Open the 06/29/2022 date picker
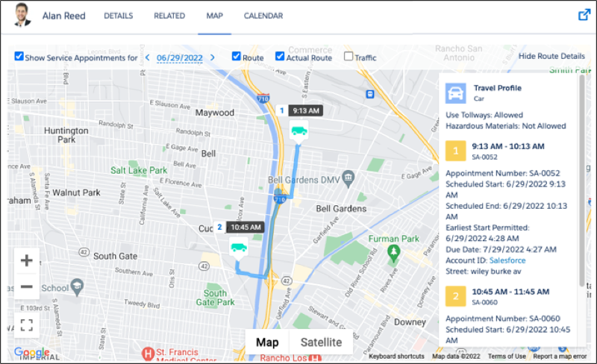Image resolution: width=597 pixels, height=364 pixels. click(x=179, y=57)
